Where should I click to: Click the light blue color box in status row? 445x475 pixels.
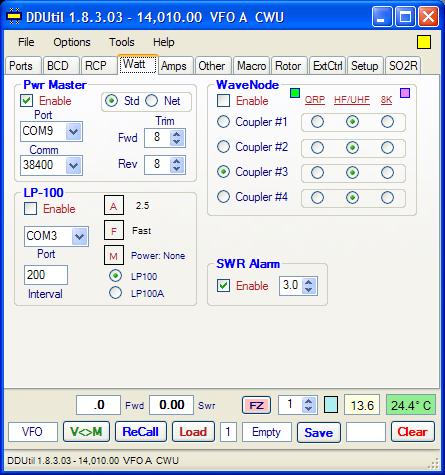pyautogui.click(x=331, y=405)
